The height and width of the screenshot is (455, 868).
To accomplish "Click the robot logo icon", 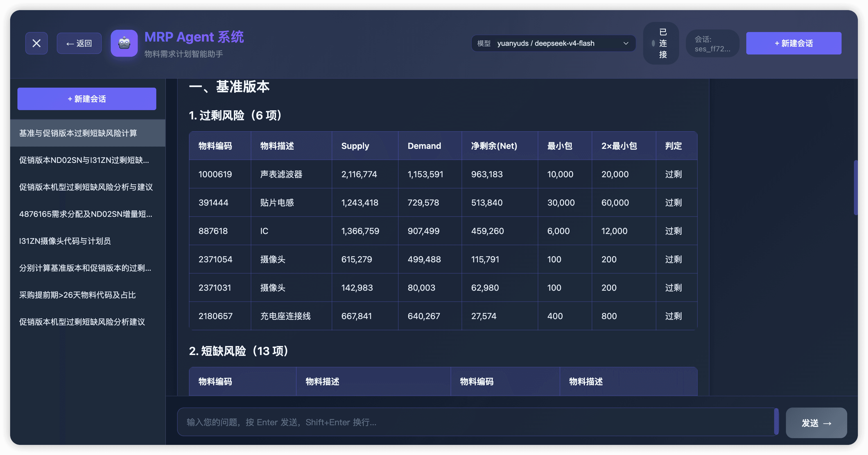I will click(124, 43).
